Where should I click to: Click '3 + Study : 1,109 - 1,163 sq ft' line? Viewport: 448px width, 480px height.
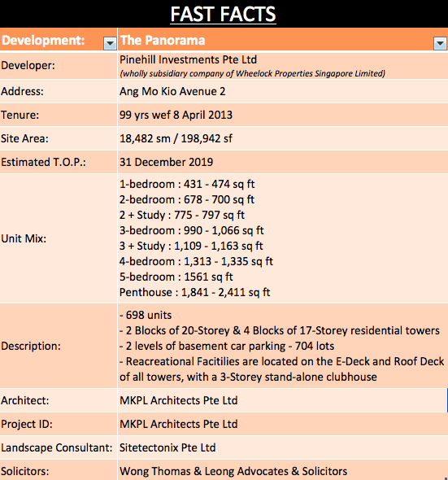[x=191, y=246]
